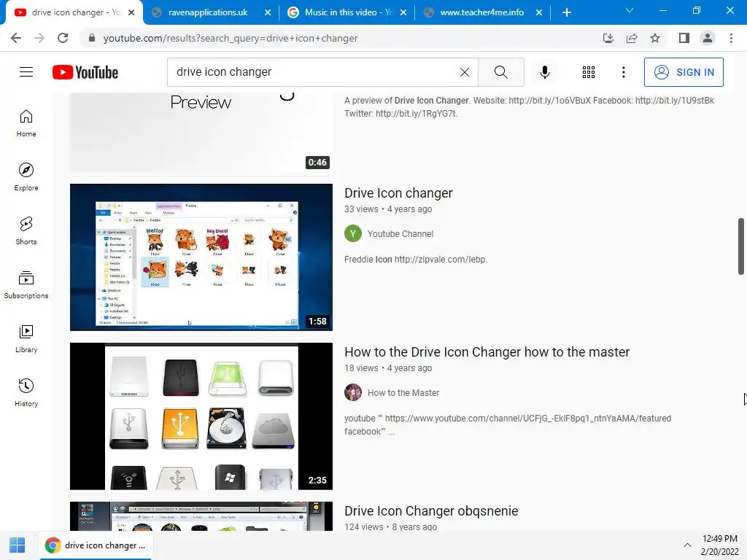Screen dimensions: 747x560
Task: Close the www.teacher4me.info tab
Action: coord(539,12)
